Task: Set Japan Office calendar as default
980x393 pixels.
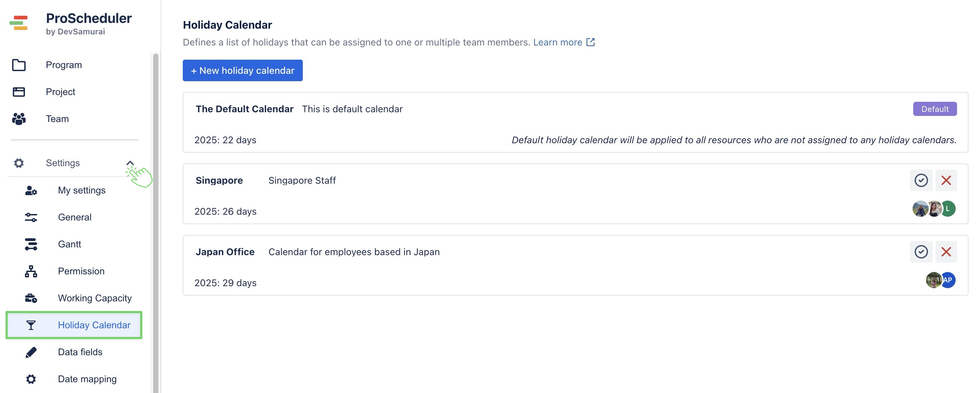Action: (x=921, y=252)
